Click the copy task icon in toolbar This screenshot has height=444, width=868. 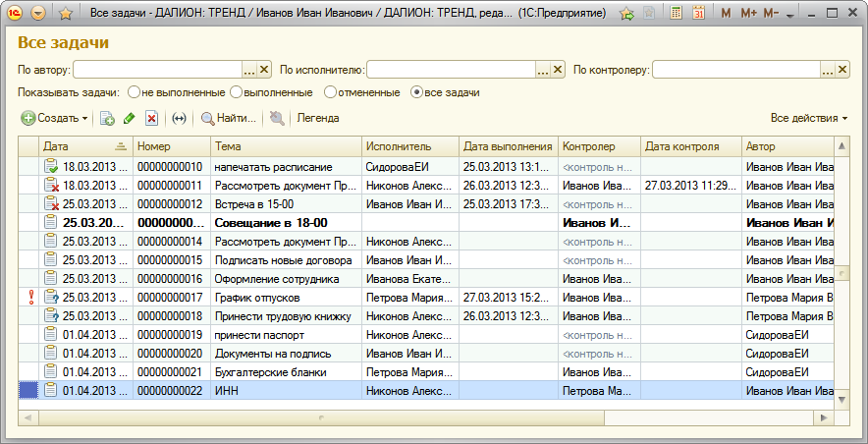107,119
